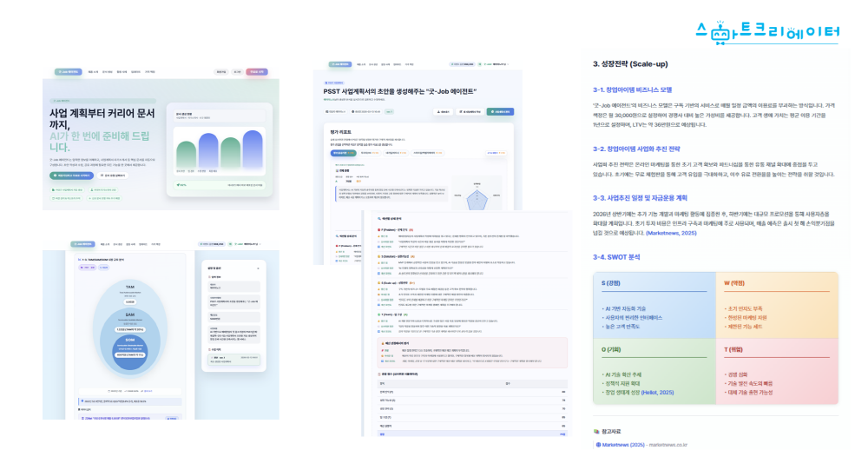Click the 굿-Job logo badge on landing page
This screenshot has height=470, width=868.
point(67,72)
